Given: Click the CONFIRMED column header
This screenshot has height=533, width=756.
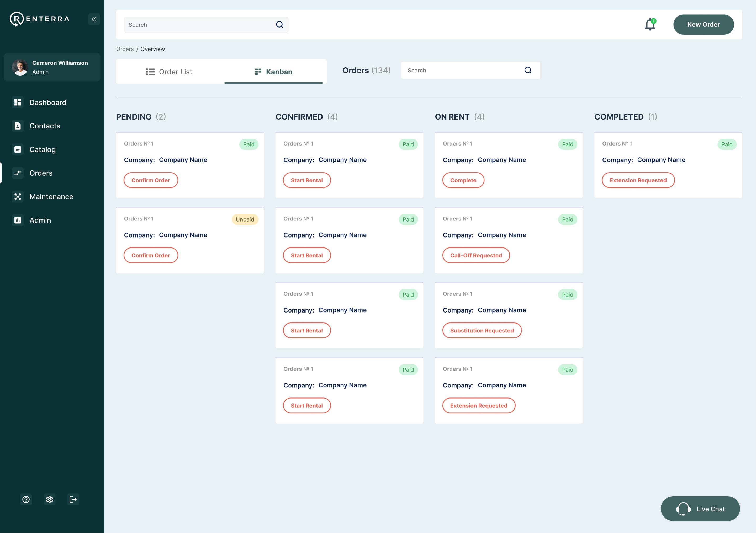Looking at the screenshot, I should click(x=306, y=117).
